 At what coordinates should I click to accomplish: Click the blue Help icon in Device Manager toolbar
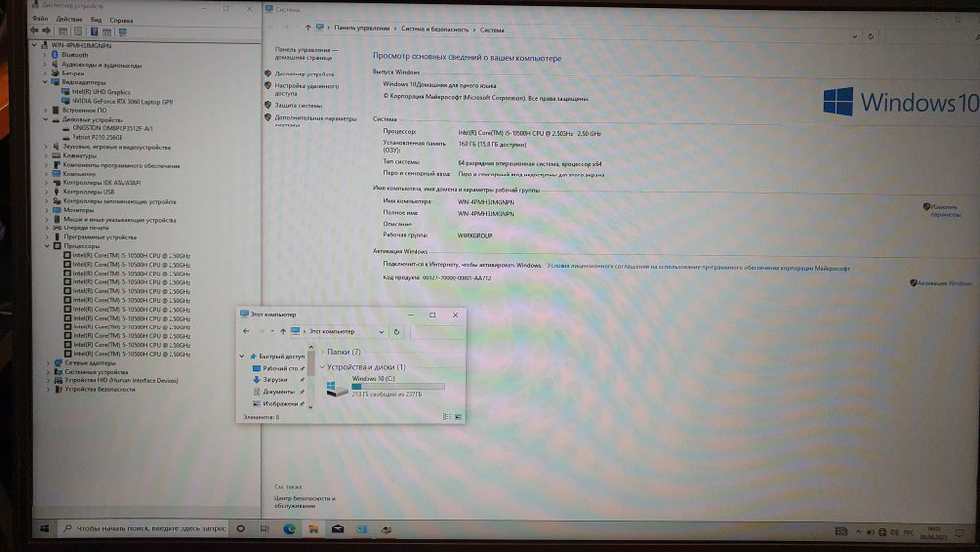click(x=94, y=31)
